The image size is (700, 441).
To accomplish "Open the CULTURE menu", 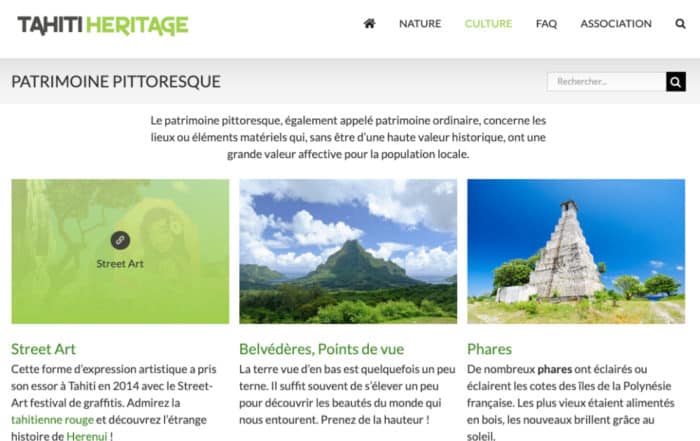I will pos(488,24).
